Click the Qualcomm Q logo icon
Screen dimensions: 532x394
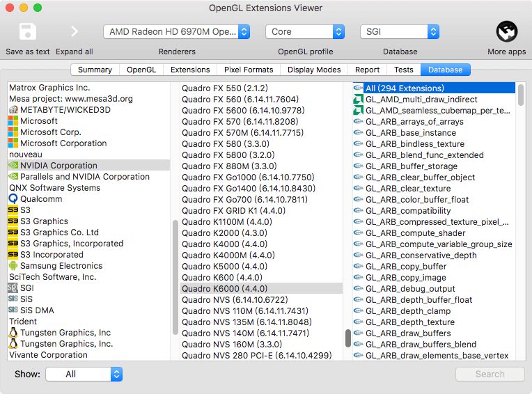(13, 199)
